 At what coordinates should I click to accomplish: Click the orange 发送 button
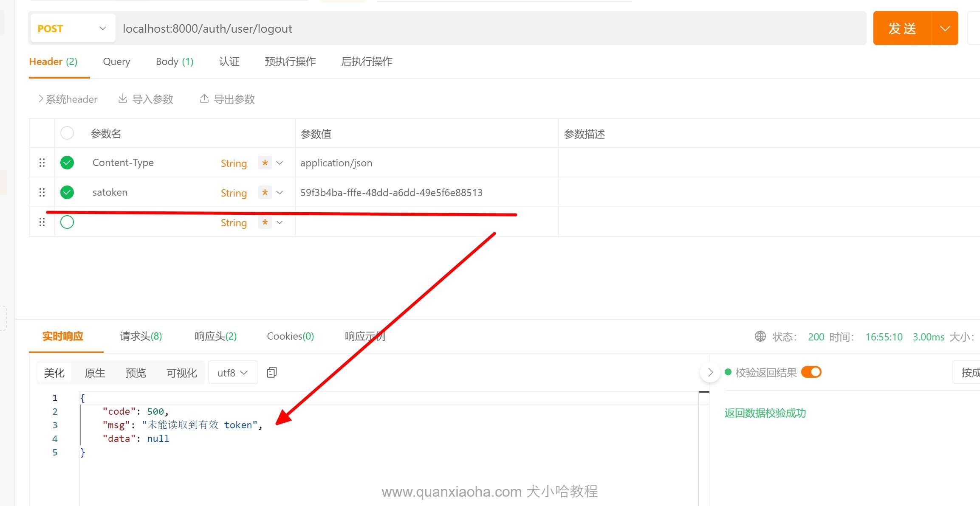pyautogui.click(x=902, y=28)
